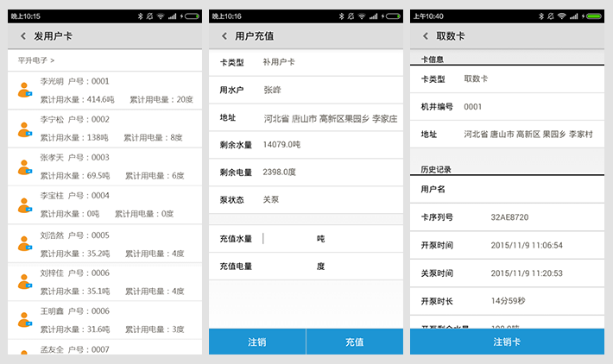613x364 pixels.
Task: Tap the battery icon in 上午10:40 status bar
Action: [595, 16]
